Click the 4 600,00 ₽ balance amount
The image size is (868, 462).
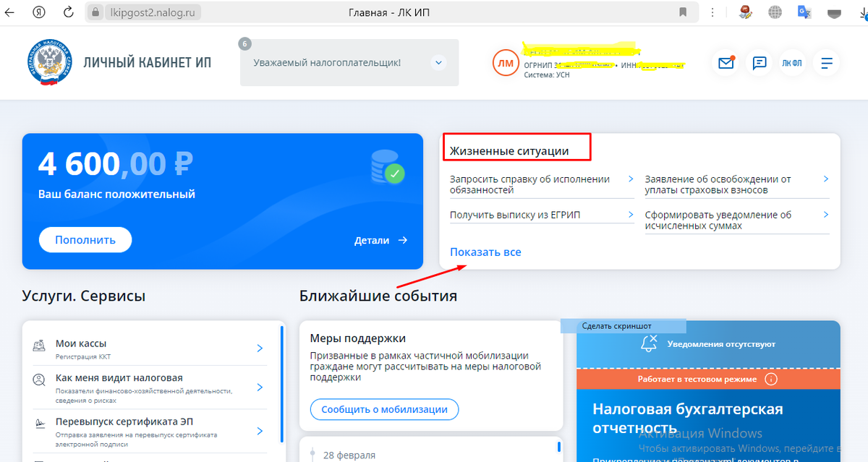(115, 164)
